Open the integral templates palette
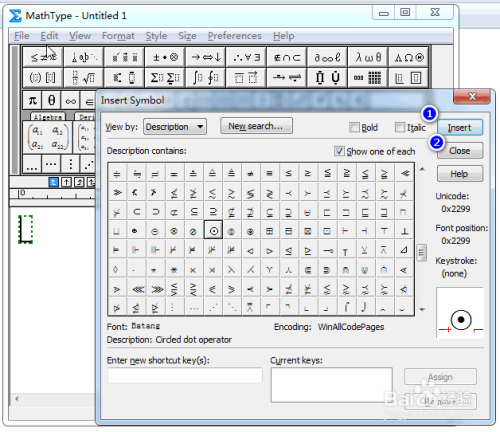This screenshot has height=432, width=500. [x=206, y=78]
